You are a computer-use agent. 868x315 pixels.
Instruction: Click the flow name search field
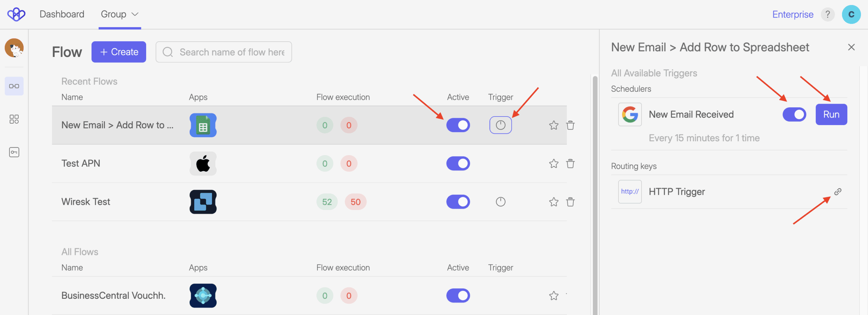[232, 52]
